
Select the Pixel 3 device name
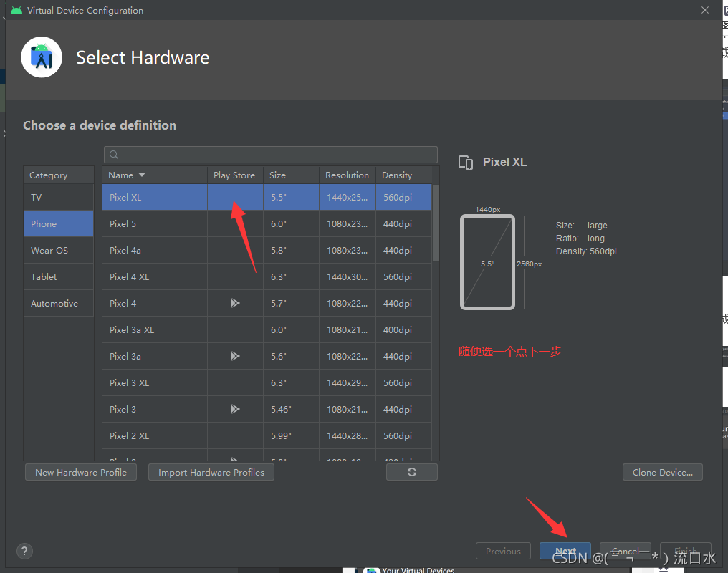point(123,409)
